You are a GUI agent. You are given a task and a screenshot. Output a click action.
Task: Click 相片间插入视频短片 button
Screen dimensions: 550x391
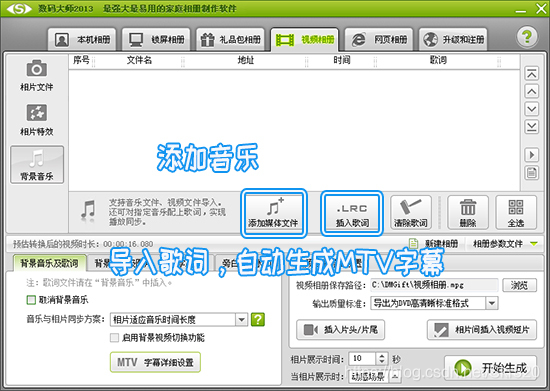coord(482,330)
